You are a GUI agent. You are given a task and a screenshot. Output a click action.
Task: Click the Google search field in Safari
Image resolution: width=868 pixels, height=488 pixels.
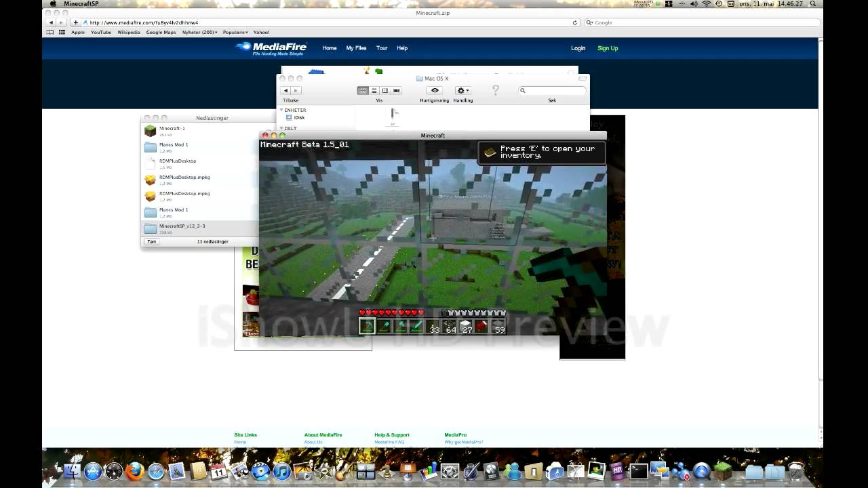point(701,22)
